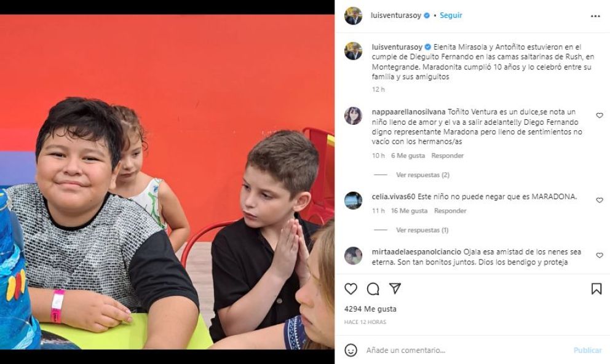Viewport: 610px width, 364px height.
Task: Like mirtaadelaespanolciancio's comment heart
Action: 600,256
